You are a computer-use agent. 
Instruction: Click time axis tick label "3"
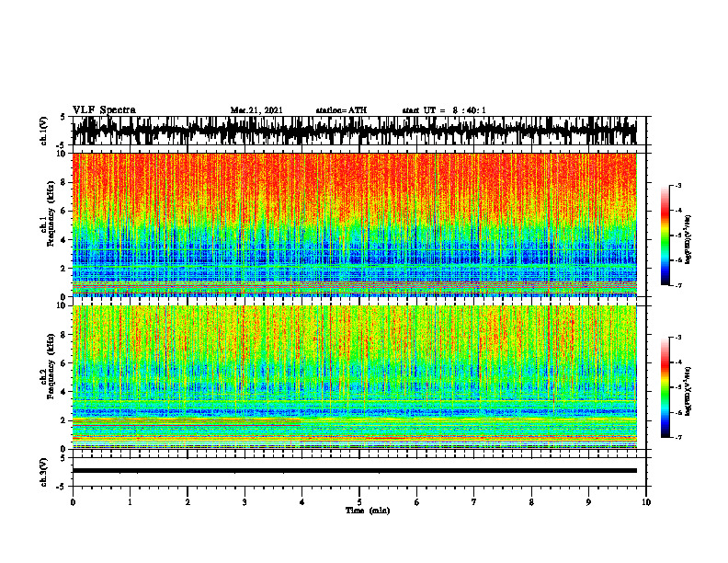(x=245, y=502)
